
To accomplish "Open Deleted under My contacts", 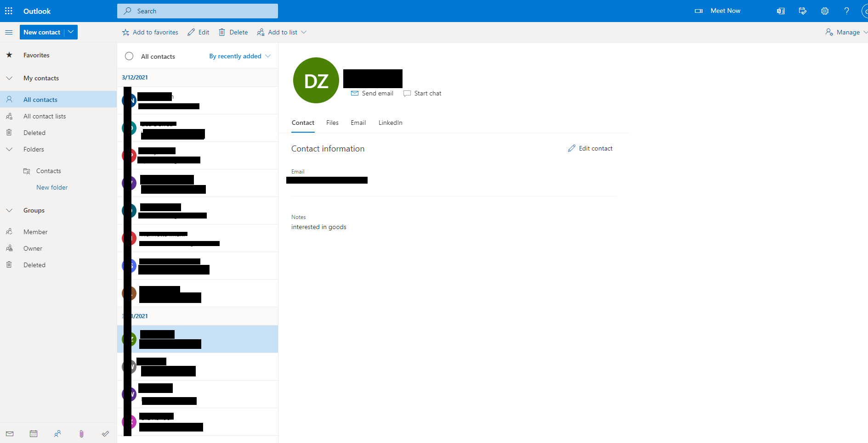I will 58,133.
